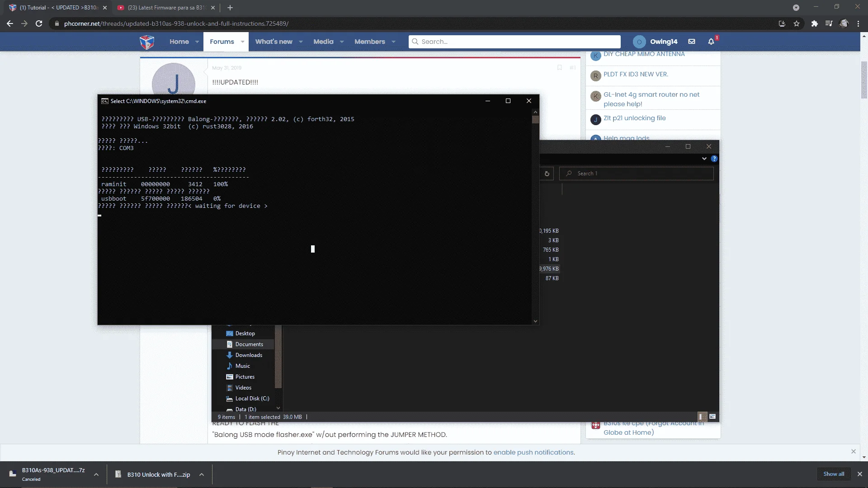
Task: Click Show all downloads
Action: click(x=834, y=474)
